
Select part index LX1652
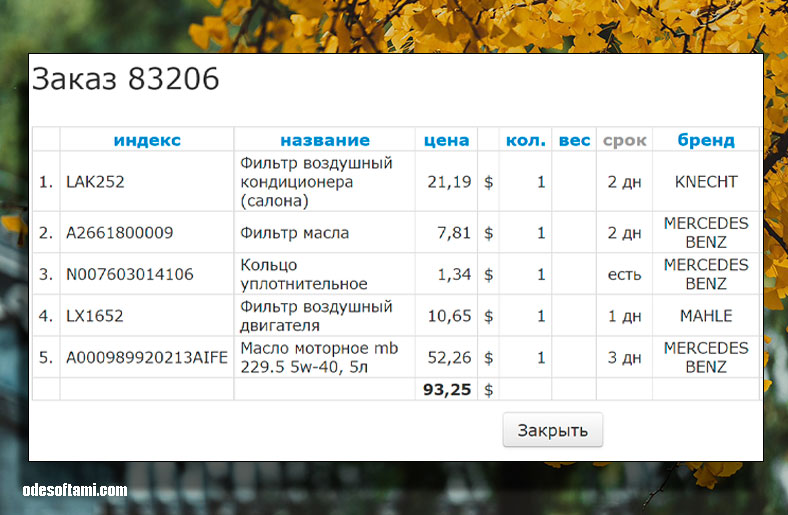tap(94, 316)
